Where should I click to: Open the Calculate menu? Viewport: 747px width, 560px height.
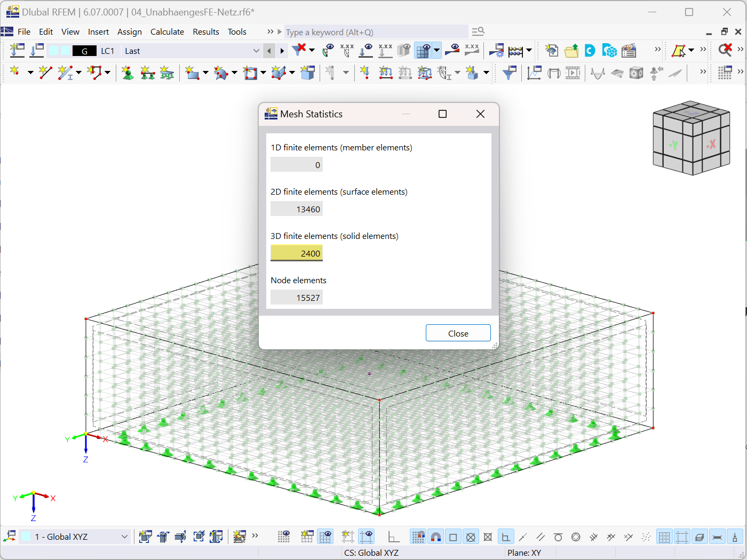167,31
